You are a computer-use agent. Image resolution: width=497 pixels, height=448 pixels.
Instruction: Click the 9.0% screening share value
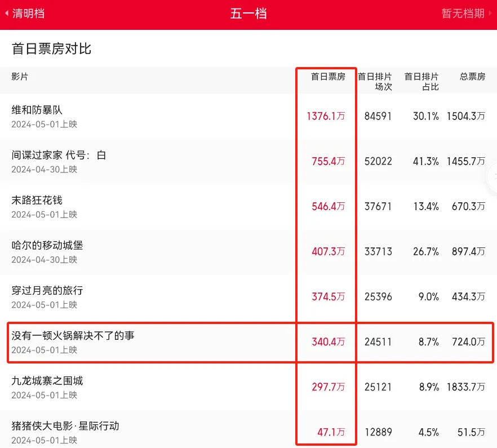(x=429, y=296)
